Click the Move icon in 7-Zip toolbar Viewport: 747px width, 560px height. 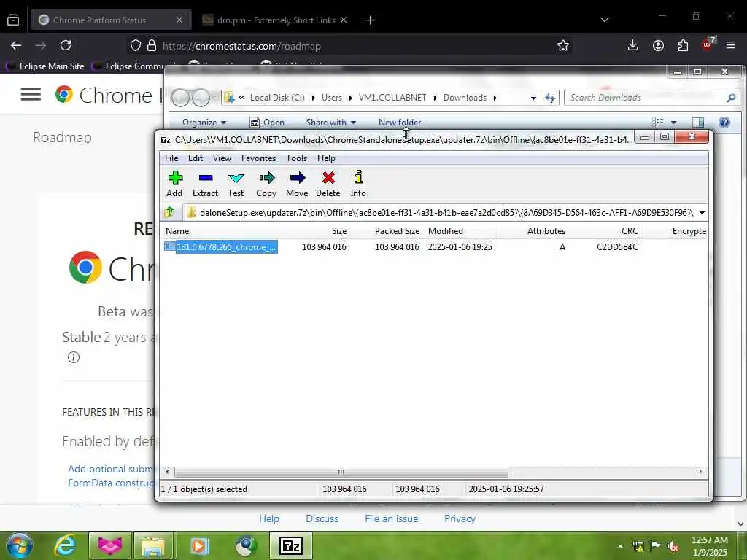pyautogui.click(x=297, y=183)
